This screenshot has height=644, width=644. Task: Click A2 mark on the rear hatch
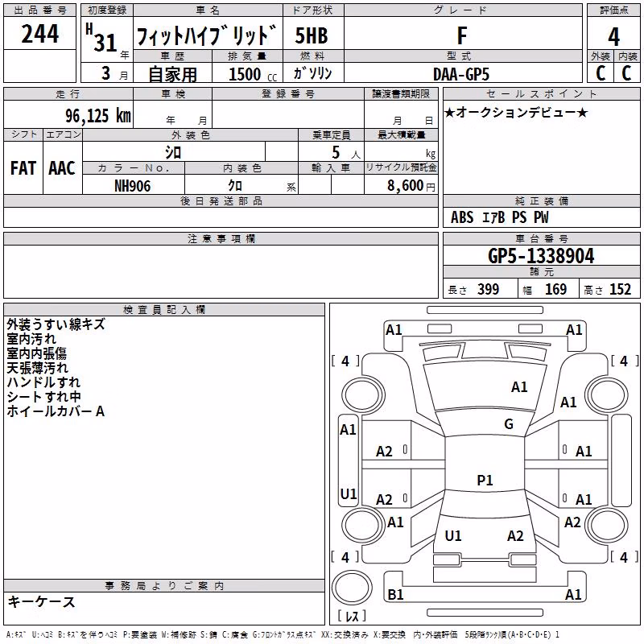(515, 535)
